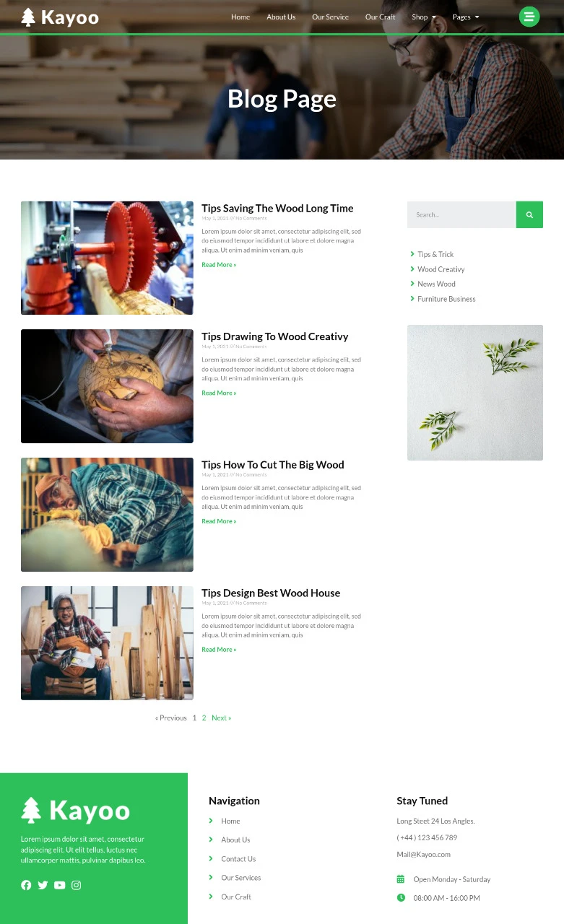Click the Kayoo tree logo in header
The image size is (564, 924).
[x=60, y=17]
